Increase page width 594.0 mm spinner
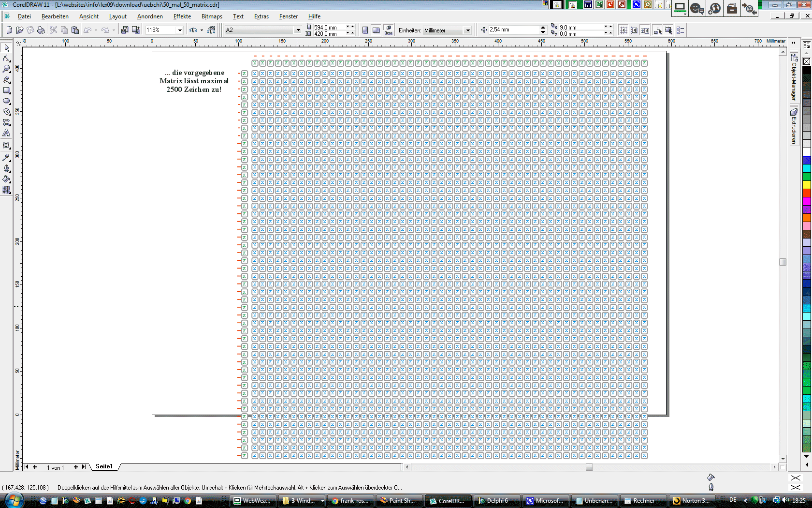 [352, 26]
